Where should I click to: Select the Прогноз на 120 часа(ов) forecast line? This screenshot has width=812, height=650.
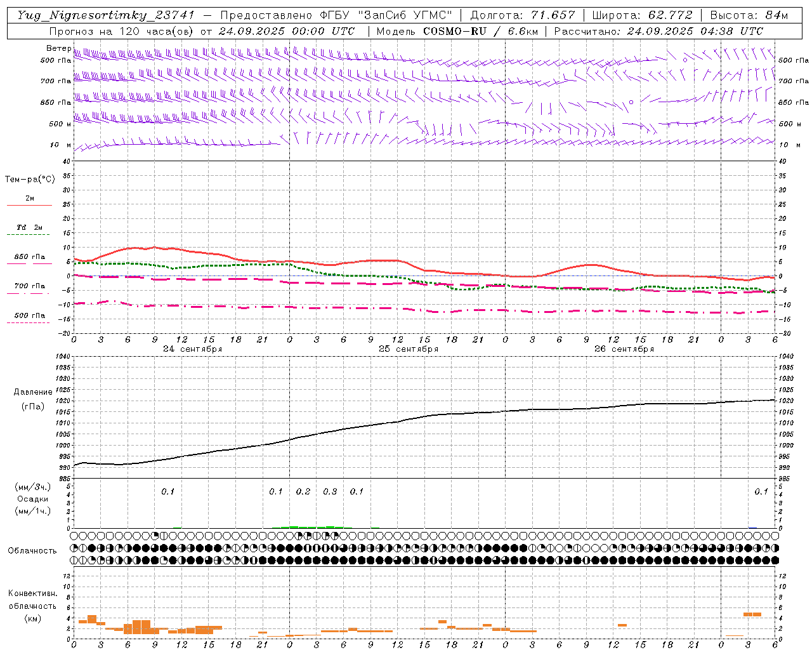202,31
